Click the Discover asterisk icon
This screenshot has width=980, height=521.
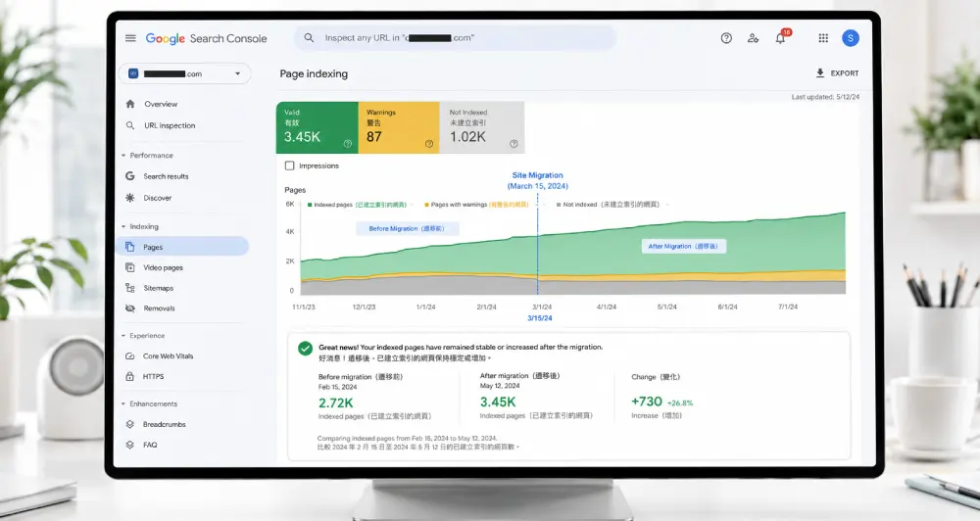pos(130,198)
